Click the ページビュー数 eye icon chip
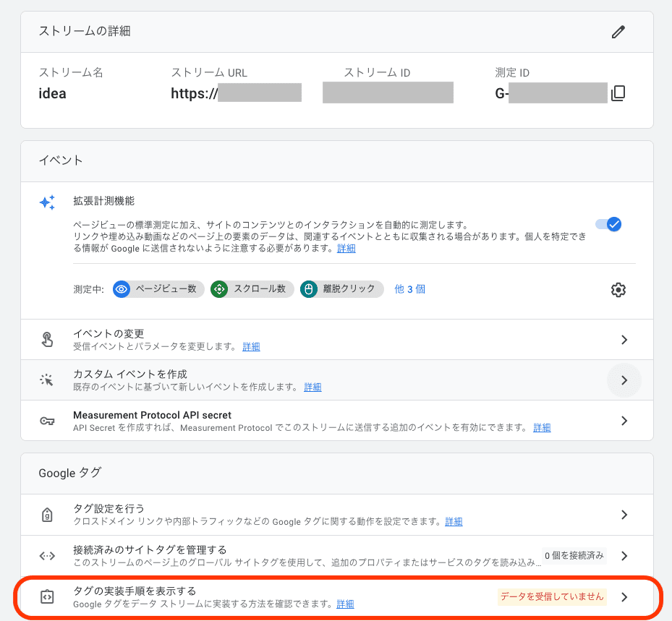 click(x=122, y=289)
